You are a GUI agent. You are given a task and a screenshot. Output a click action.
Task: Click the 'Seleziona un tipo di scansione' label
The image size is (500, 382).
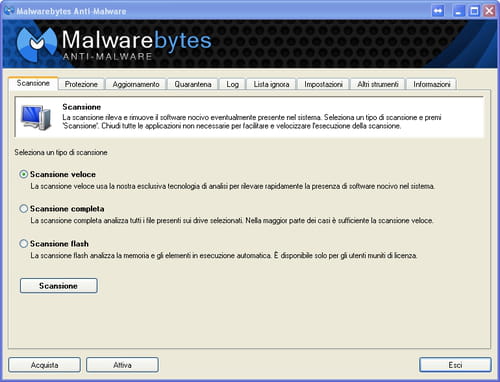61,152
